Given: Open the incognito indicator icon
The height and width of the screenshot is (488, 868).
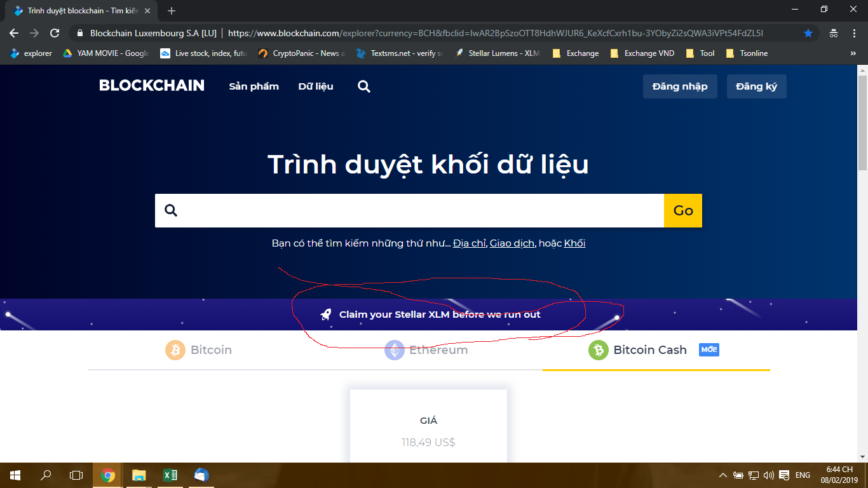Looking at the screenshot, I should [x=833, y=33].
